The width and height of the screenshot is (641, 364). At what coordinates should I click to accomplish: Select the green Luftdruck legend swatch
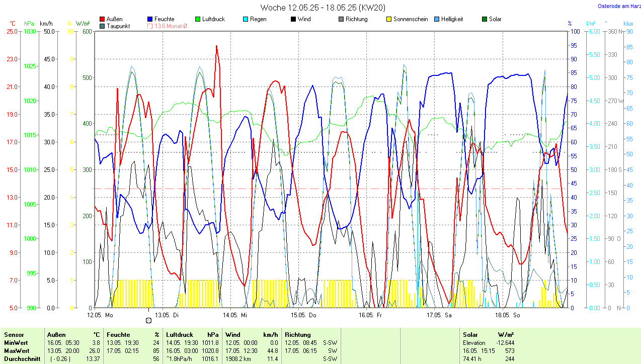198,20
